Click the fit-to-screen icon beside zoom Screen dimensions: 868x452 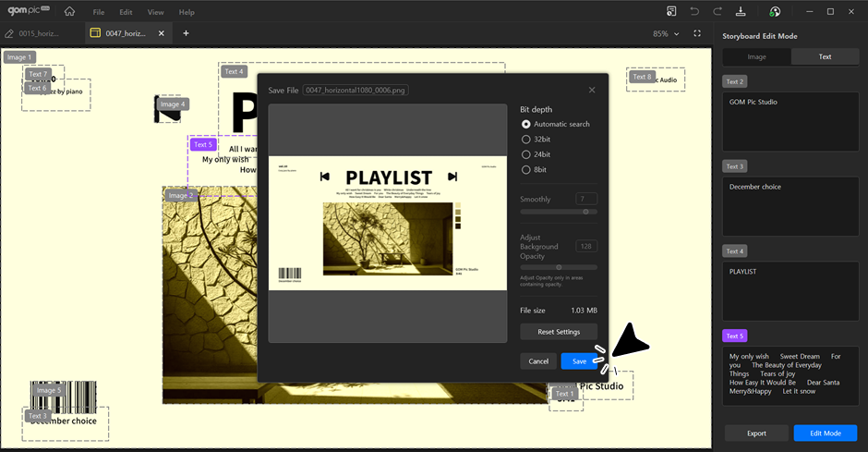698,33
